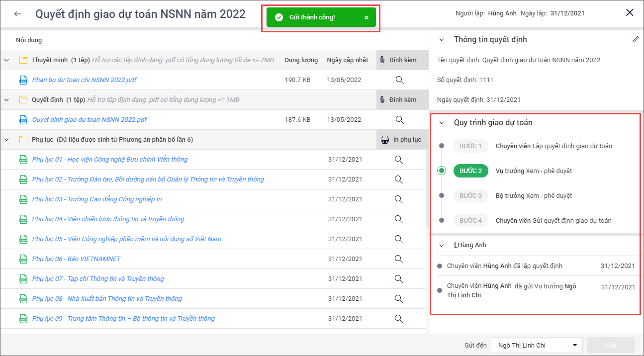Select the BƯỚC 3 workflow step badge
This screenshot has width=644, height=356.
[470, 196]
